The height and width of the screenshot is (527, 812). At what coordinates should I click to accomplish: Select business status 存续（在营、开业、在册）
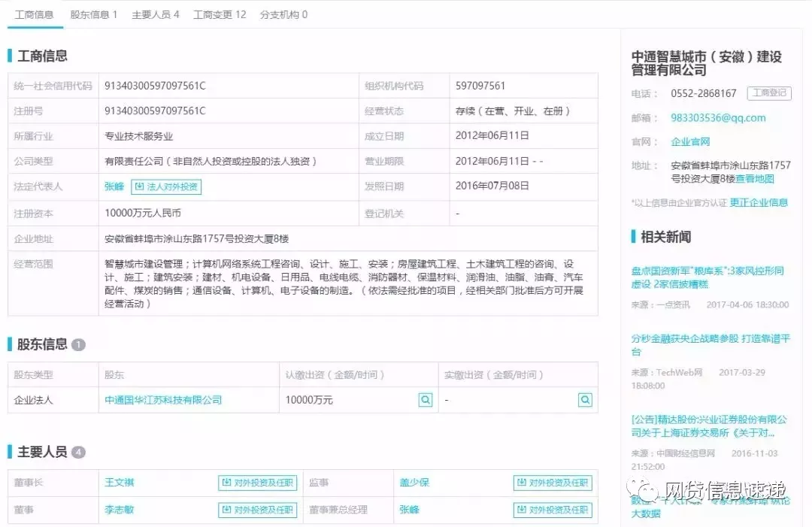513,111
